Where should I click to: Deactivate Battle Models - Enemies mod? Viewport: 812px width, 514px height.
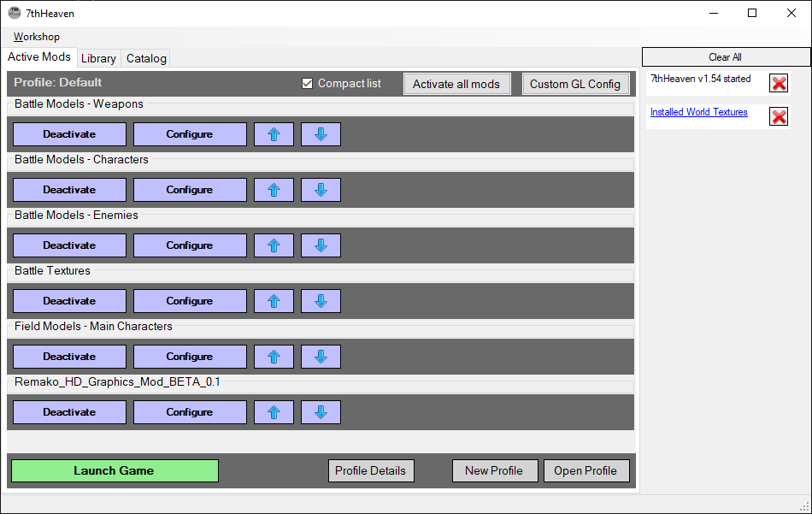pos(69,245)
